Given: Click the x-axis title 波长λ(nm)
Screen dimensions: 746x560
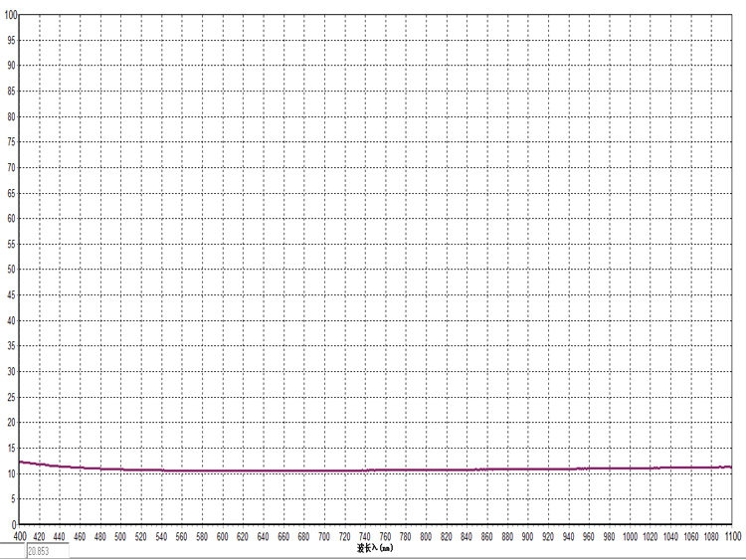Looking at the screenshot, I should coord(375,548).
